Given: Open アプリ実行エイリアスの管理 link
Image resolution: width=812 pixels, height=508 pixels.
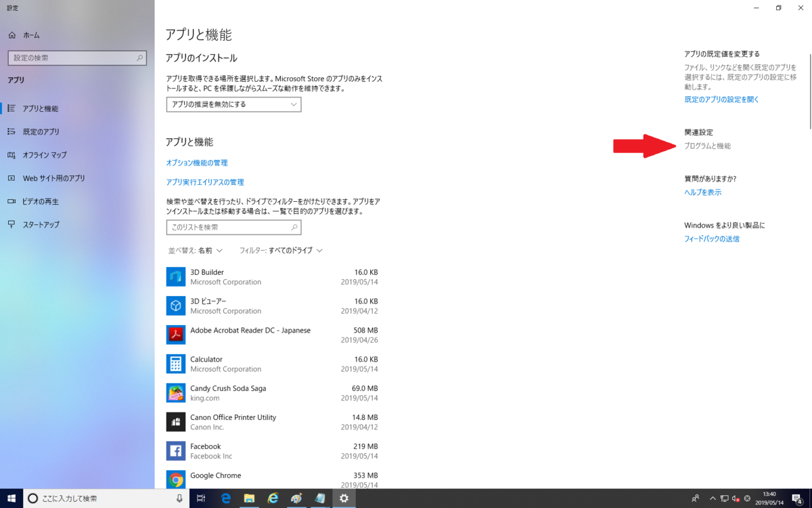Looking at the screenshot, I should point(205,182).
